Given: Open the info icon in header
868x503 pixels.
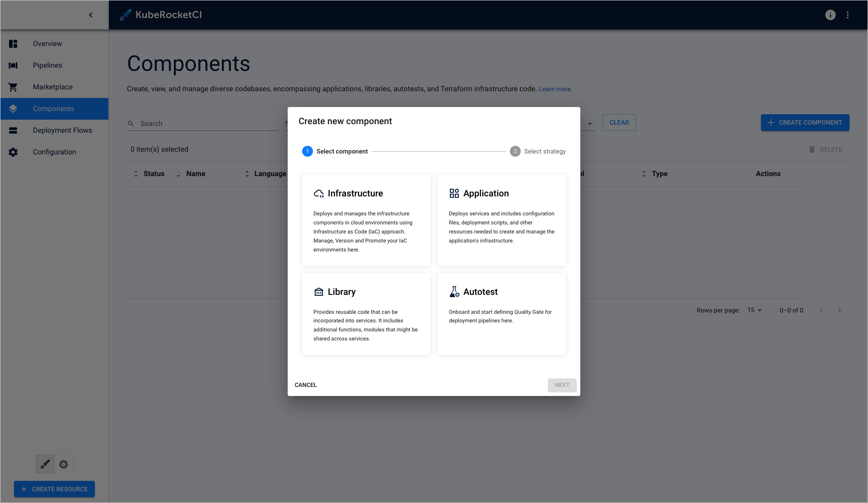Looking at the screenshot, I should pos(830,15).
